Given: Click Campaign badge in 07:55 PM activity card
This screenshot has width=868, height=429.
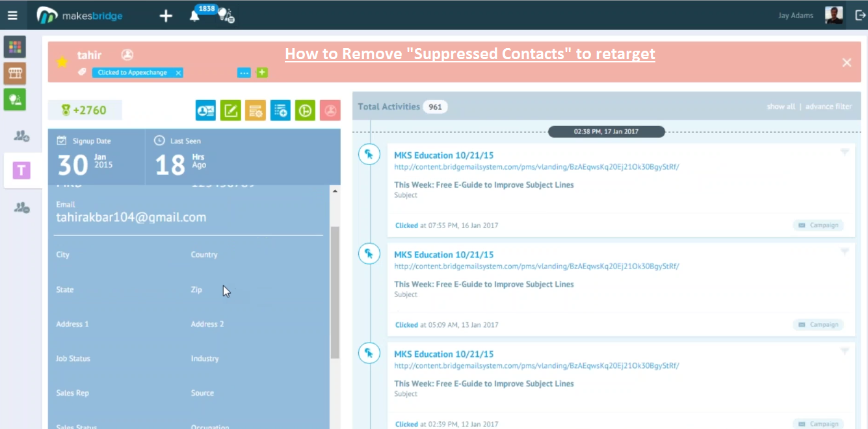Looking at the screenshot, I should (x=818, y=226).
